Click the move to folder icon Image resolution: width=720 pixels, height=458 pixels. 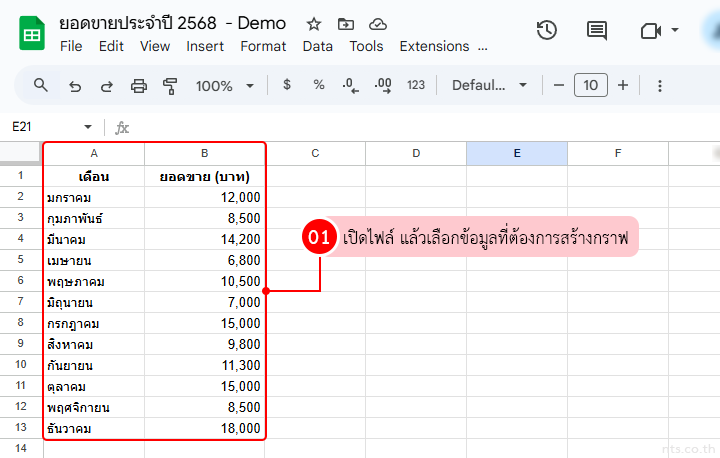pyautogui.click(x=346, y=24)
